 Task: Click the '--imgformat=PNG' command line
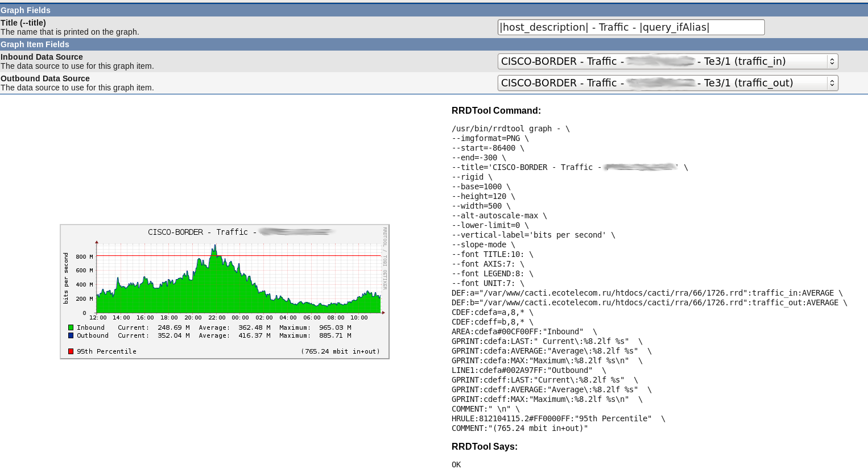490,138
